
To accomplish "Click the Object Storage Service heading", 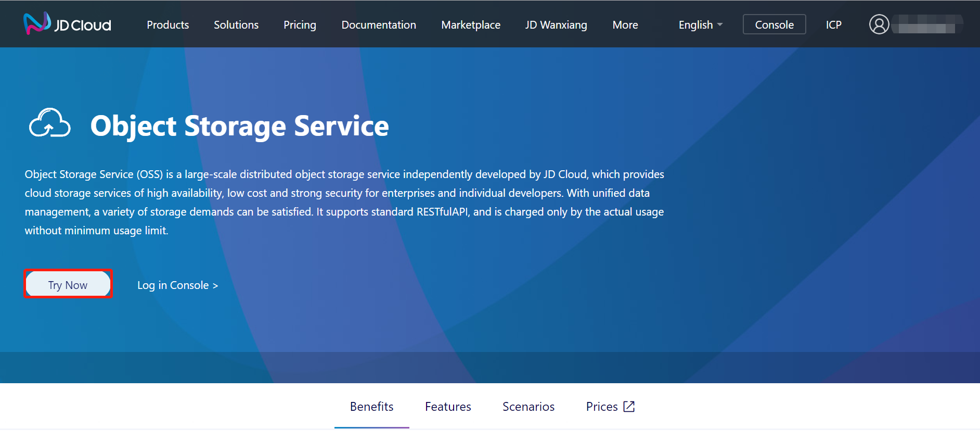I will click(240, 127).
